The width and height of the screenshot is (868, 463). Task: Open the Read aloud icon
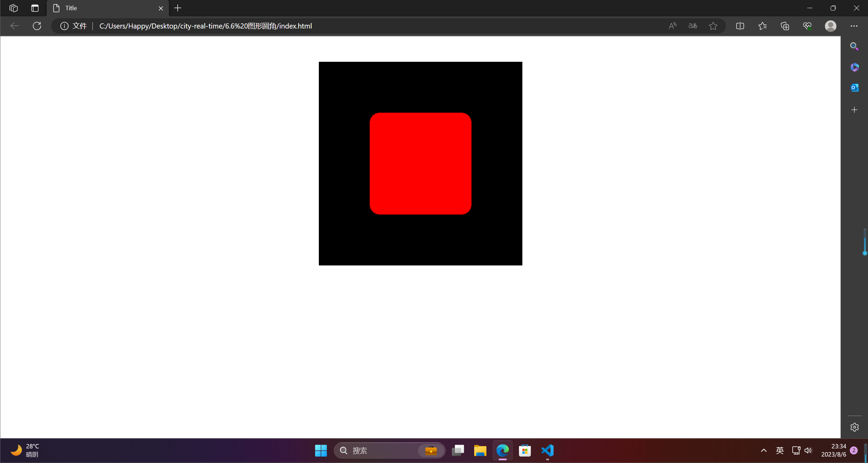[672, 26]
